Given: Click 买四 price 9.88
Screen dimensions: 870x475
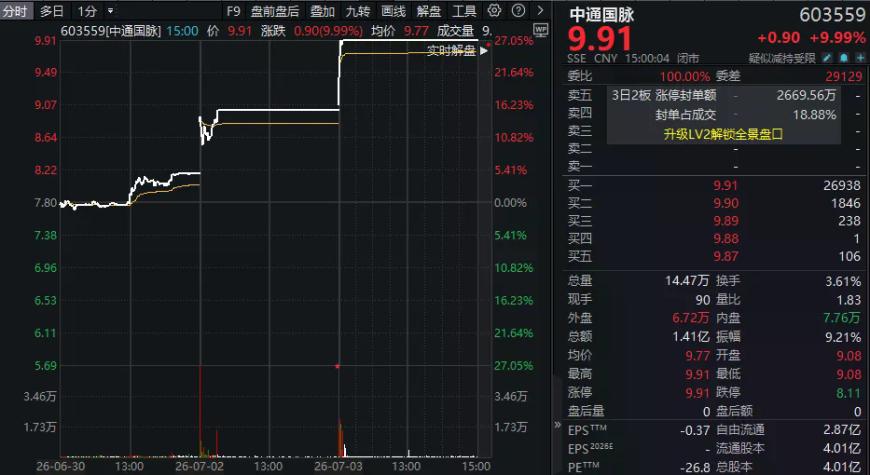Looking at the screenshot, I should point(726,239).
